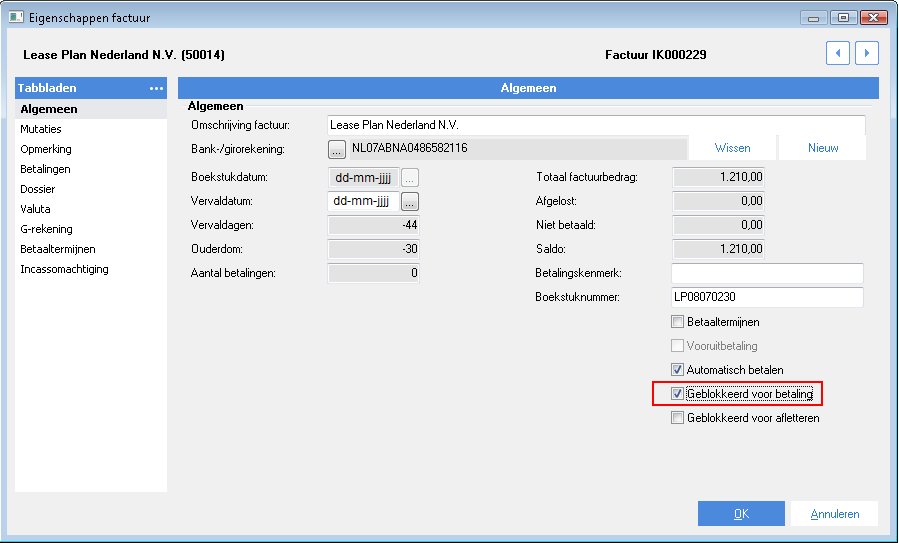Go to the previous invoice arrow
Viewport: 899px width, 543px height.
point(838,53)
